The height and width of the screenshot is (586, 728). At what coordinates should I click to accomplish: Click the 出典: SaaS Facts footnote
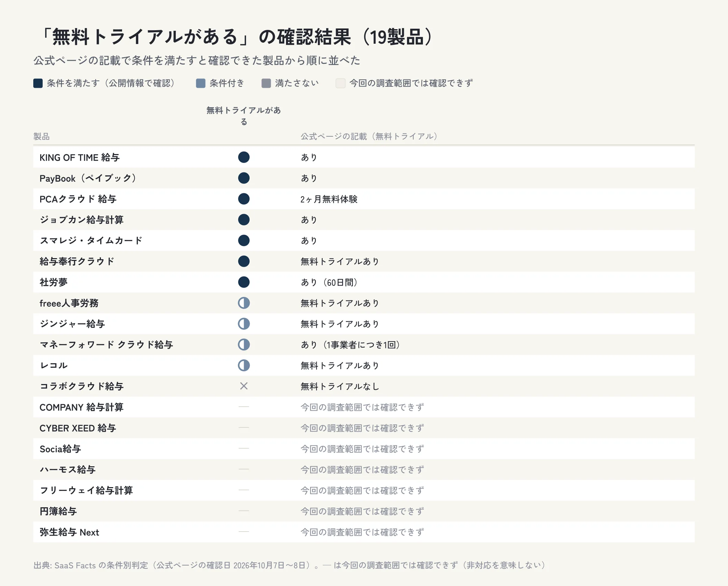(x=290, y=565)
